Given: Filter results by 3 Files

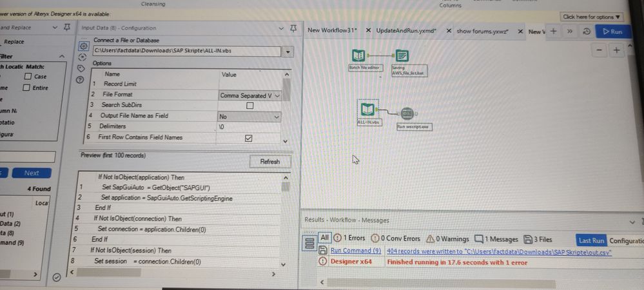Looking at the screenshot, I should point(538,240).
